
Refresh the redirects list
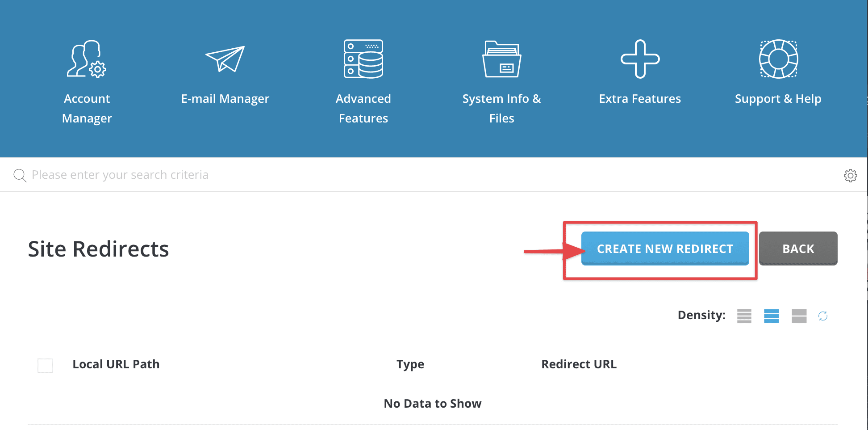[824, 316]
